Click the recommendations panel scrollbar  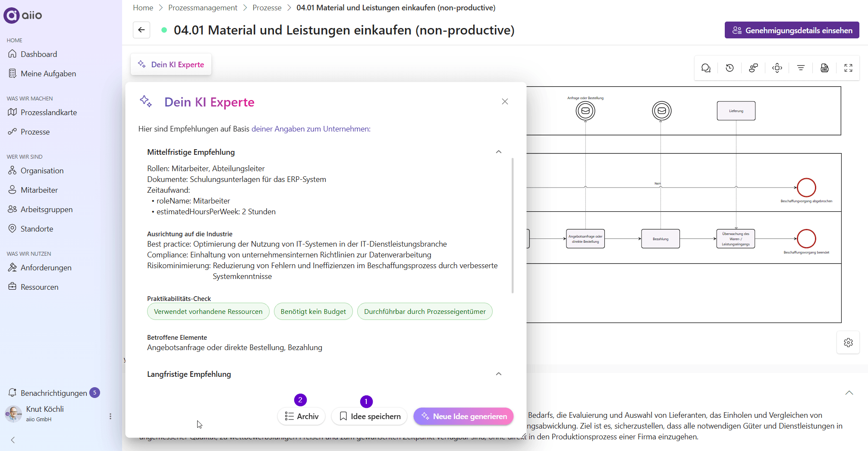[x=513, y=225]
